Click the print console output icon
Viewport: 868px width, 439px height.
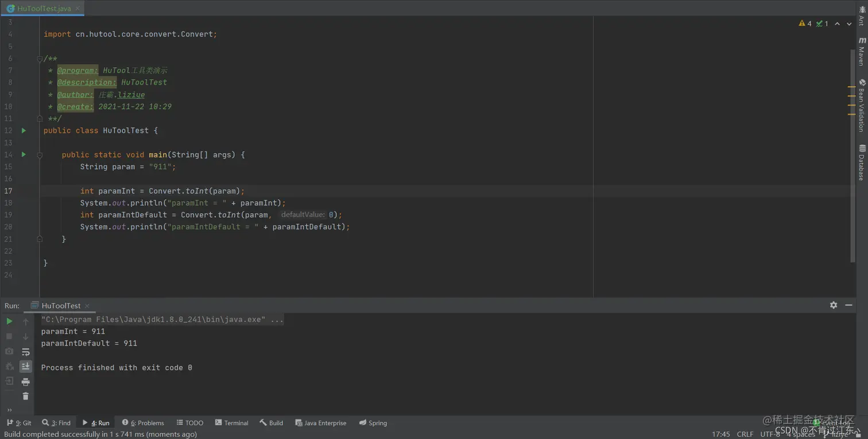26,382
